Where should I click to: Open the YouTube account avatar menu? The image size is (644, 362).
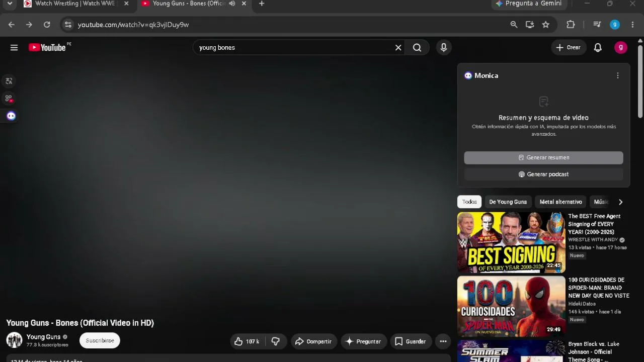coord(621,47)
